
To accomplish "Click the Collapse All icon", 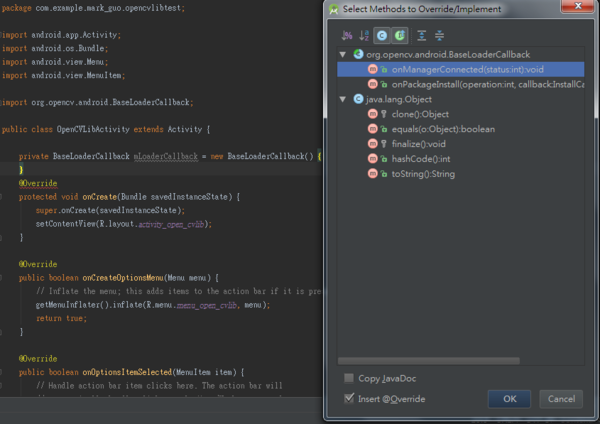I will 439,35.
